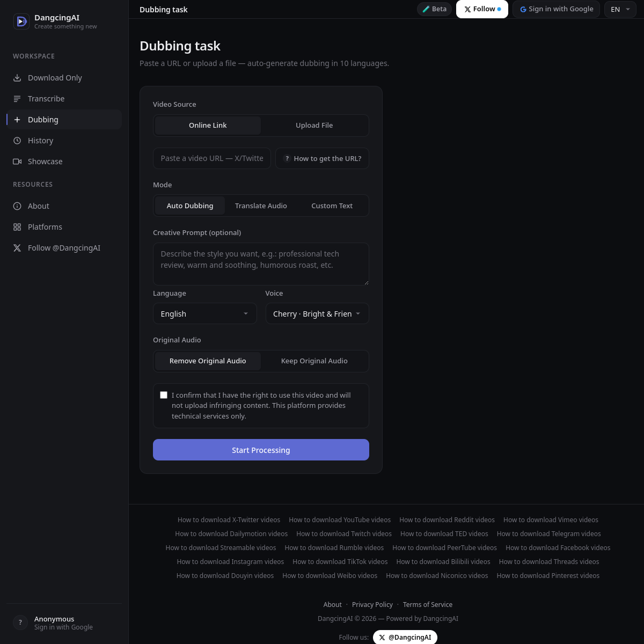The height and width of the screenshot is (644, 644).
Task: Click the Platforms grid icon
Action: pos(17,227)
